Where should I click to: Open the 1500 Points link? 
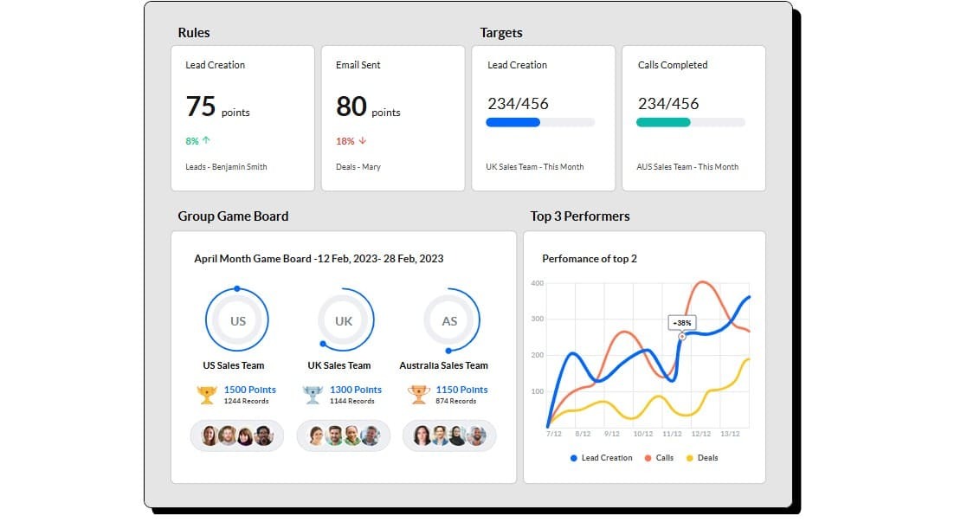249,390
